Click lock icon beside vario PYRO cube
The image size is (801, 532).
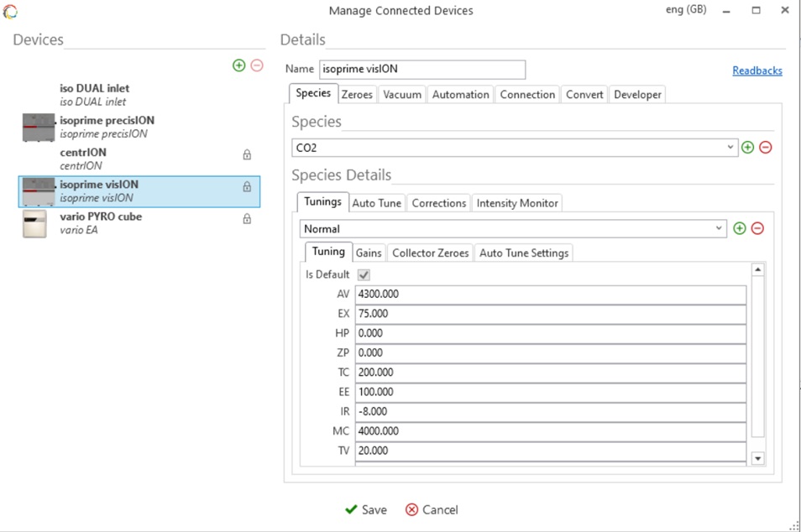point(247,219)
